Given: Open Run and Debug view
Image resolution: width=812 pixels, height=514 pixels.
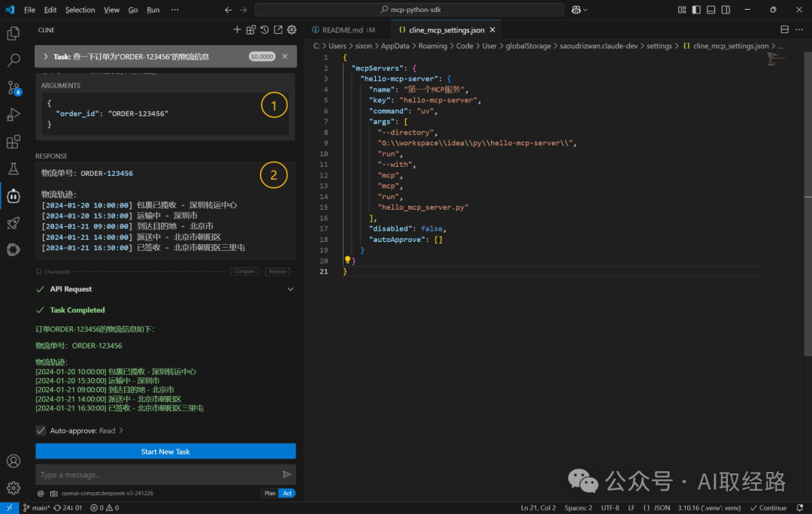Looking at the screenshot, I should click(14, 114).
